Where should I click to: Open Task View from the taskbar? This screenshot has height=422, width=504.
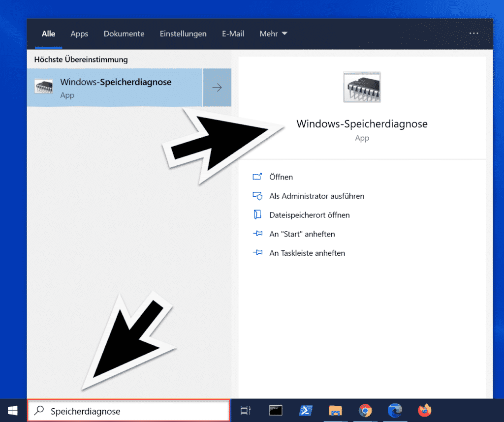(246, 410)
